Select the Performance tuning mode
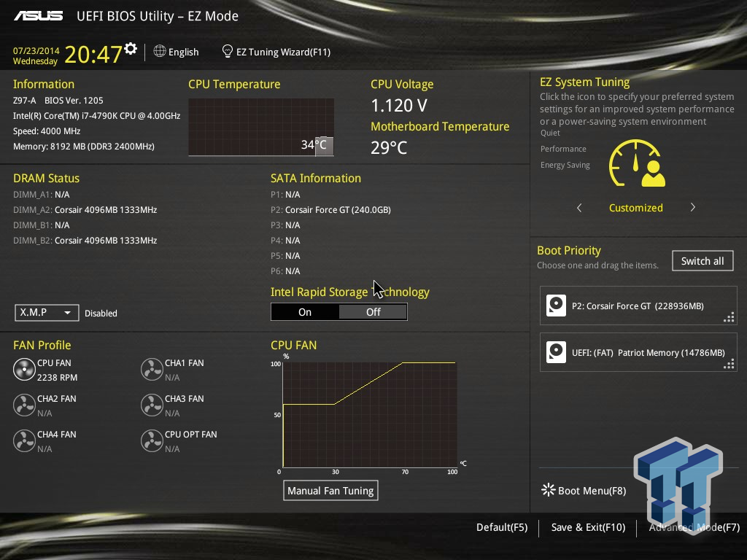 coord(563,148)
